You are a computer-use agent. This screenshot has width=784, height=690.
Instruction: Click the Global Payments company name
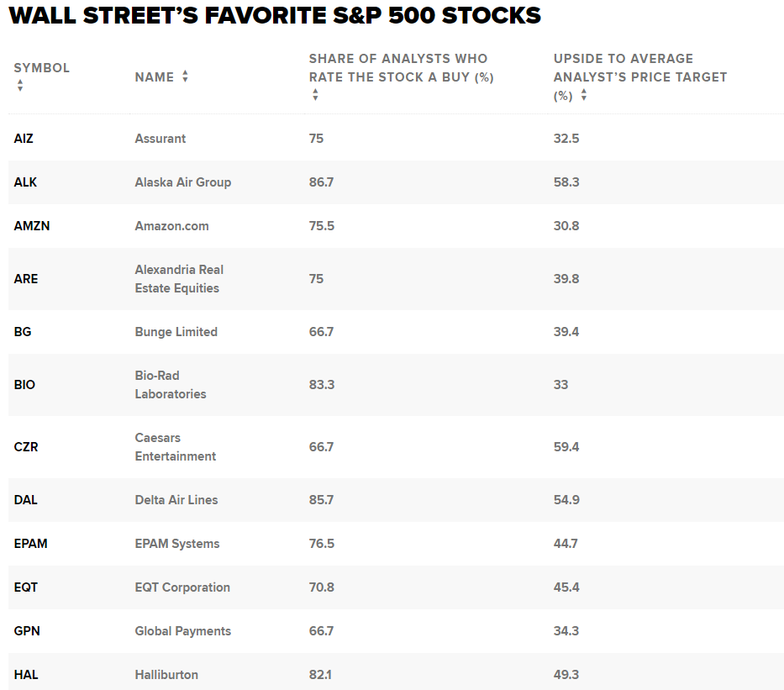[x=183, y=631]
